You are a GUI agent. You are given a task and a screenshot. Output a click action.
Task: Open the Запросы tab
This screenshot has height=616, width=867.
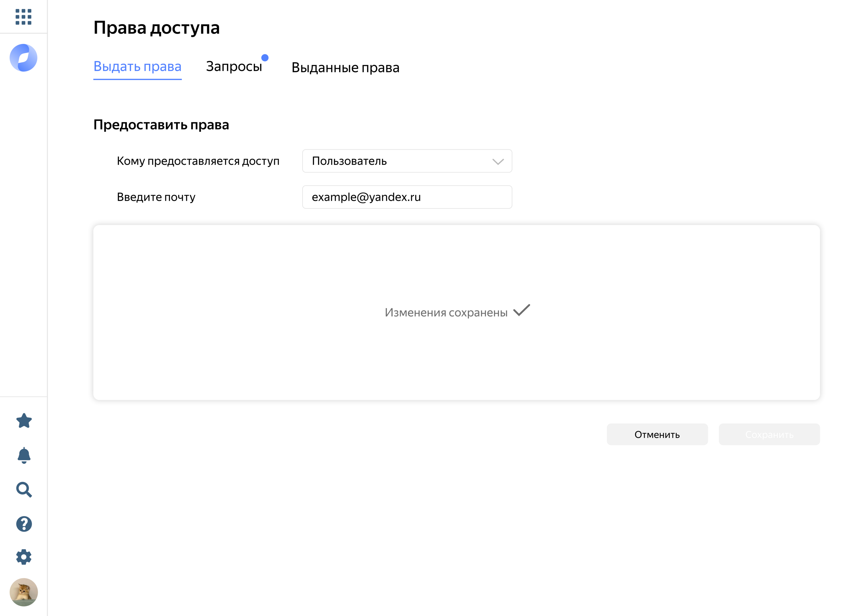tap(234, 66)
